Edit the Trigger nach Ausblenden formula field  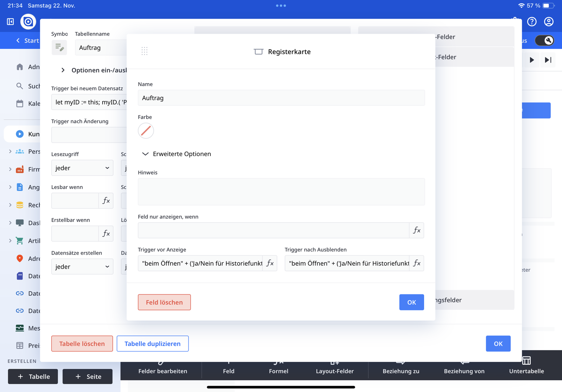tap(347, 263)
